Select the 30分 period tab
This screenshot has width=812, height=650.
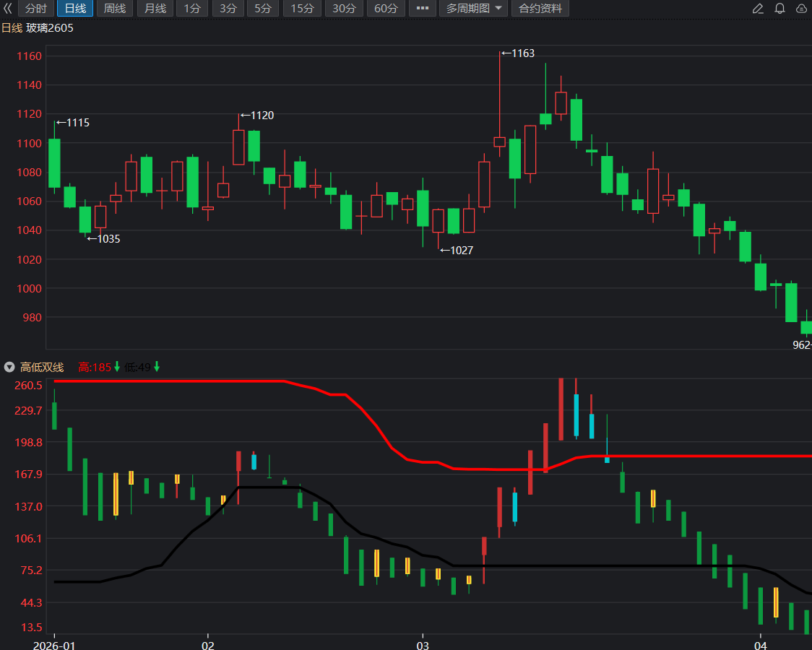[x=344, y=8]
